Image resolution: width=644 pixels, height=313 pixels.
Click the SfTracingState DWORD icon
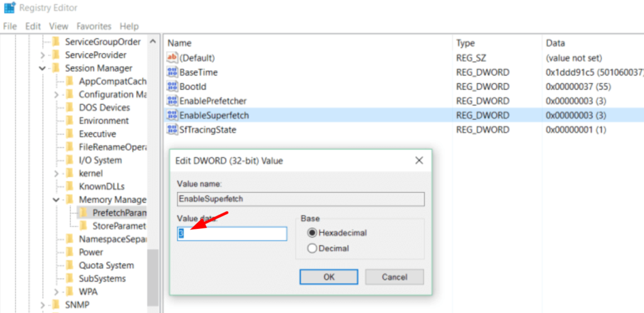coord(172,129)
